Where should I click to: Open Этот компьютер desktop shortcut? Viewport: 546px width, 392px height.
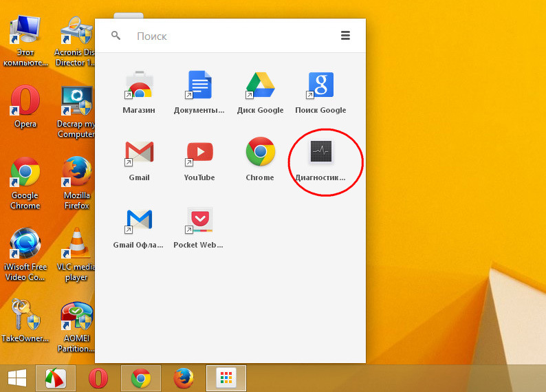coord(25,41)
